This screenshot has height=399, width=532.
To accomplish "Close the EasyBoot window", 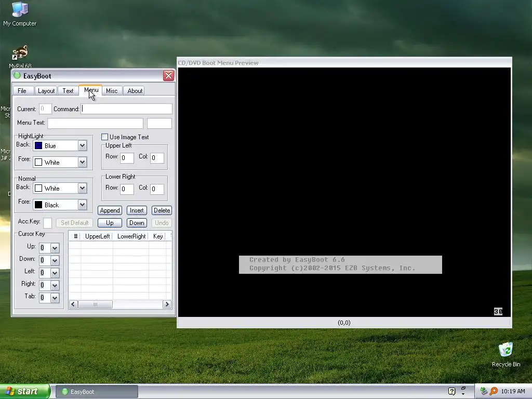I will pos(168,75).
